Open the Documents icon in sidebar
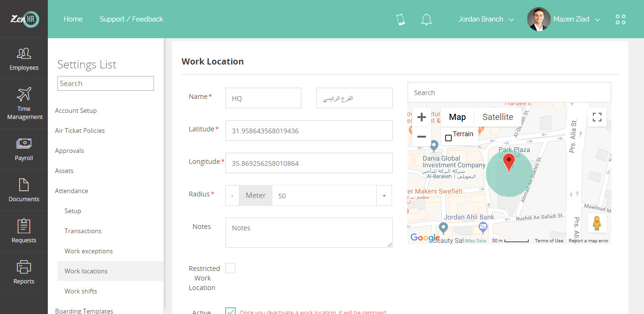Screen dimensions: 644x314 23,184
